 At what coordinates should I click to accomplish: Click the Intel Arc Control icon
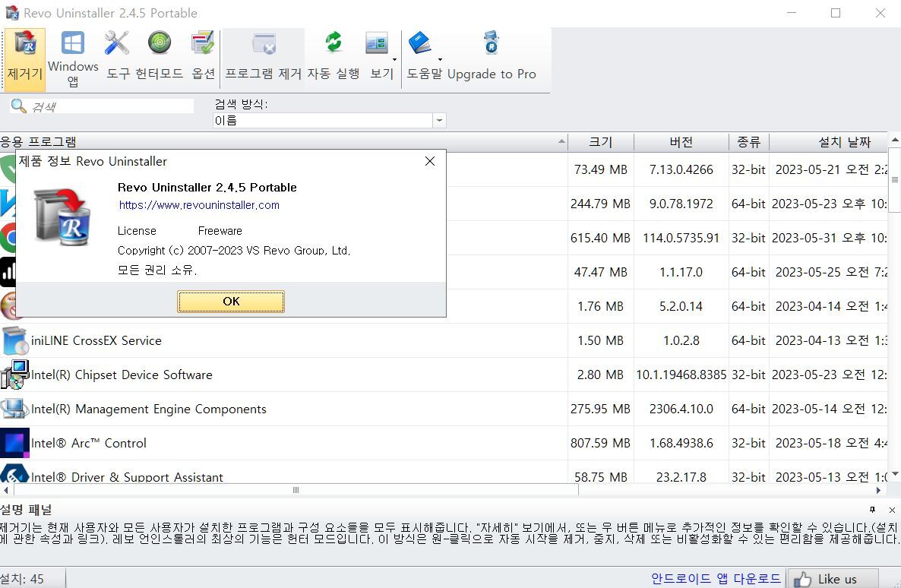(15, 443)
